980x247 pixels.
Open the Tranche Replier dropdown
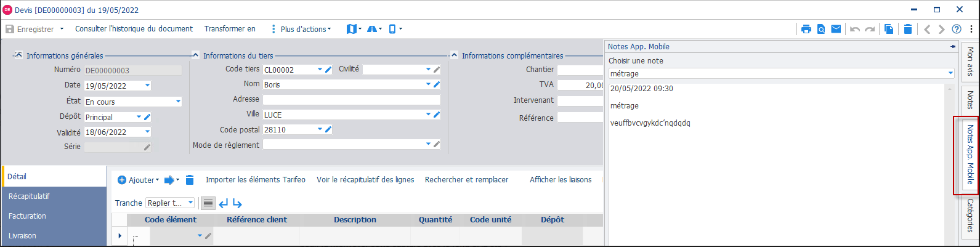click(190, 203)
